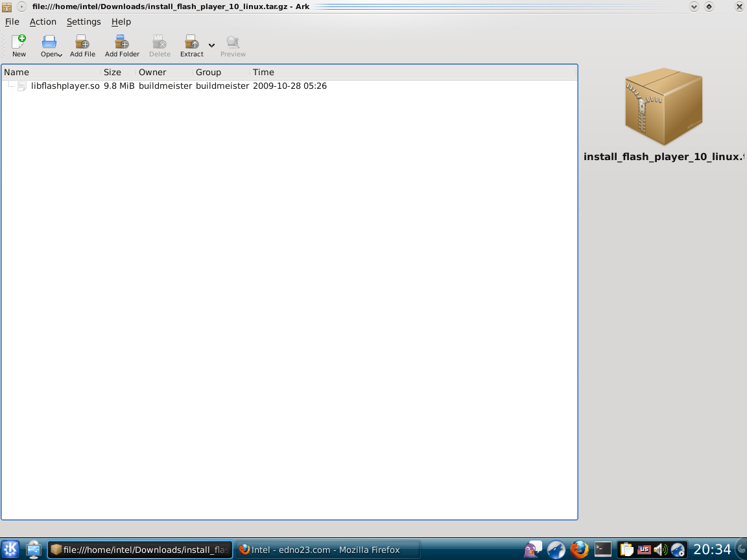Sort by the Owner column header
The width and height of the screenshot is (747, 560).
click(165, 73)
